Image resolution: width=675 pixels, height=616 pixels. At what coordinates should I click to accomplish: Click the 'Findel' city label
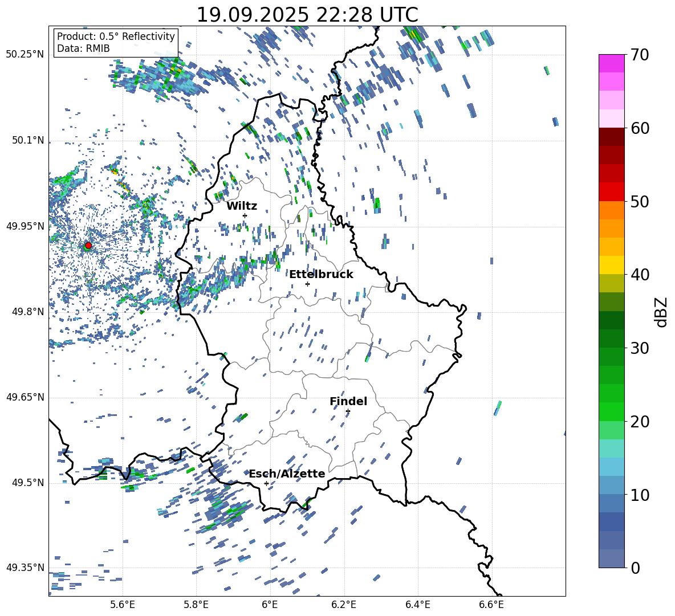click(x=348, y=401)
